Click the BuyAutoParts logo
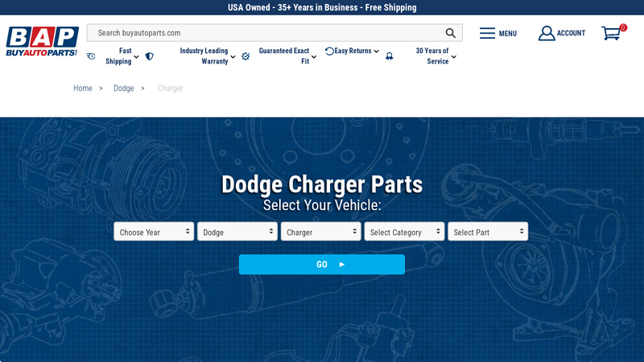Viewport: 644px width, 362px height. click(x=42, y=41)
